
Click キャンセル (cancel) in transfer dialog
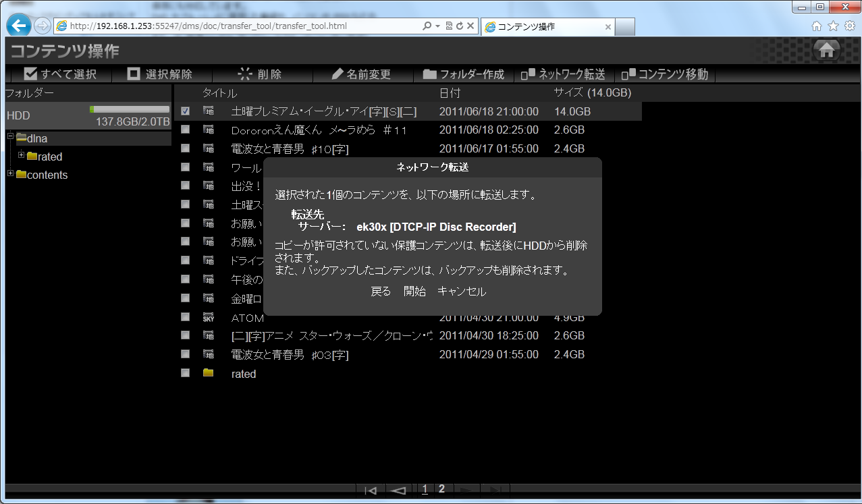click(x=462, y=291)
